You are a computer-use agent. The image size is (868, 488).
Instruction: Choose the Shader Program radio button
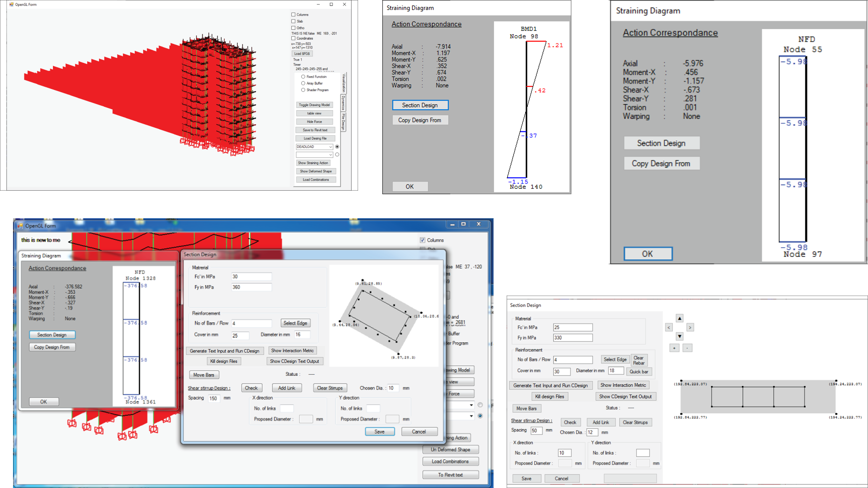[x=303, y=90]
